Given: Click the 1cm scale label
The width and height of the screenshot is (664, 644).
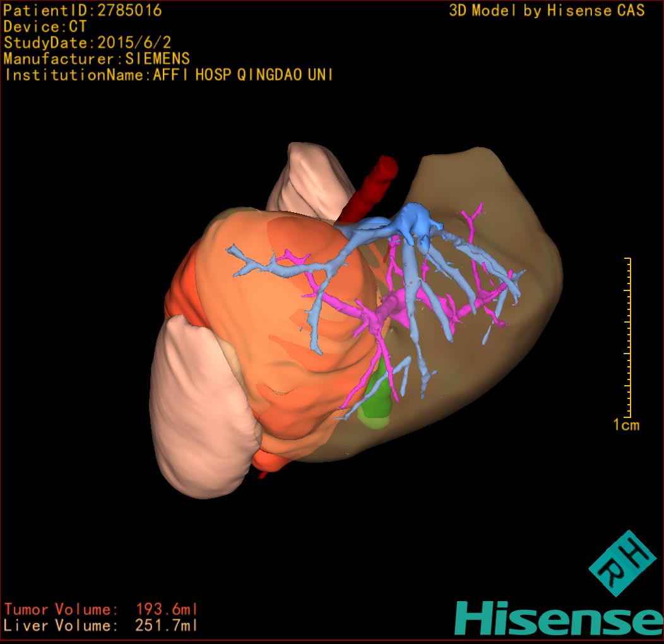Looking at the screenshot, I should click(626, 424).
